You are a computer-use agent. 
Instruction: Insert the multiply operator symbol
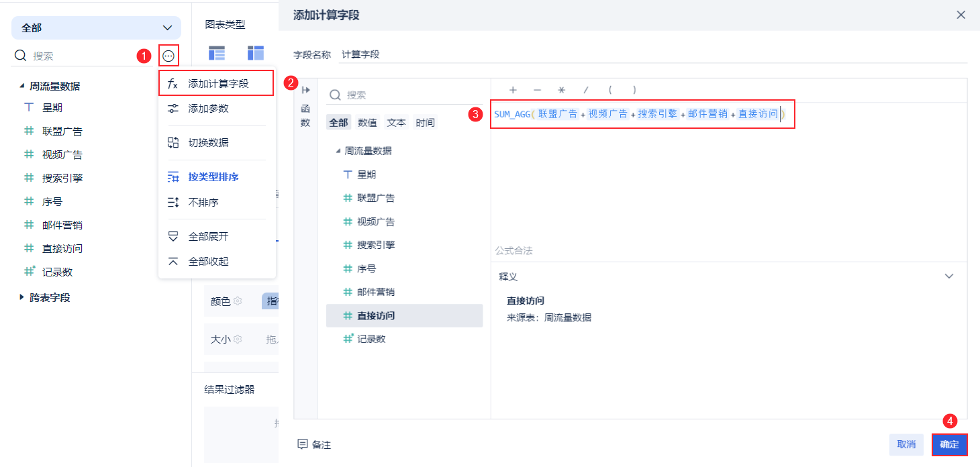561,90
